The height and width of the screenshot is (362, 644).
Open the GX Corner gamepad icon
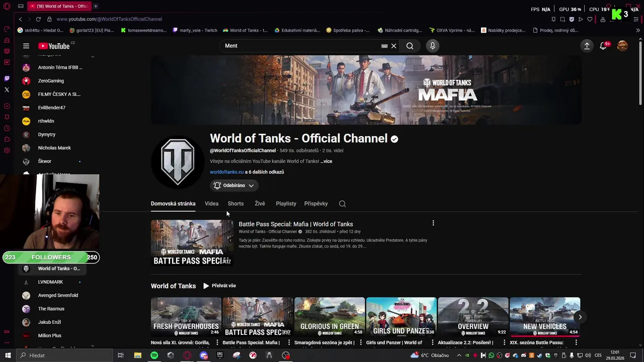(21, 6)
